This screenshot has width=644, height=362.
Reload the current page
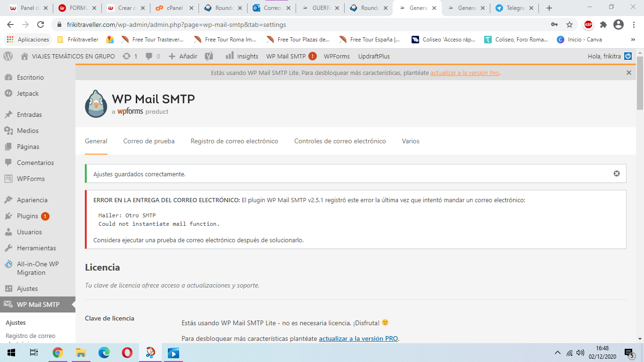click(41, 25)
